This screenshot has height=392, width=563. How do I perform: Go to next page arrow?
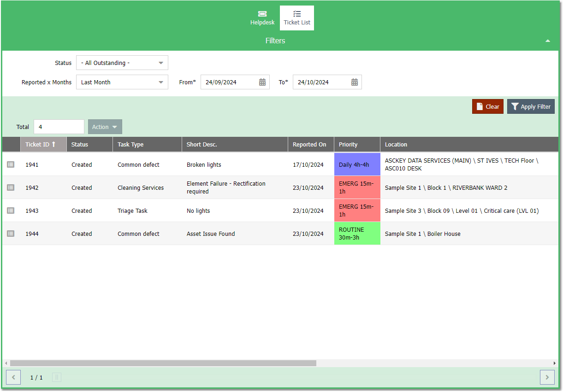point(547,377)
